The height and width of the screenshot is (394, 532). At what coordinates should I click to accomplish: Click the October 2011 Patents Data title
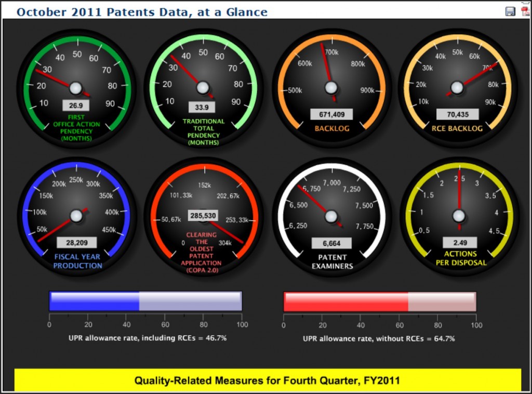[x=142, y=11]
